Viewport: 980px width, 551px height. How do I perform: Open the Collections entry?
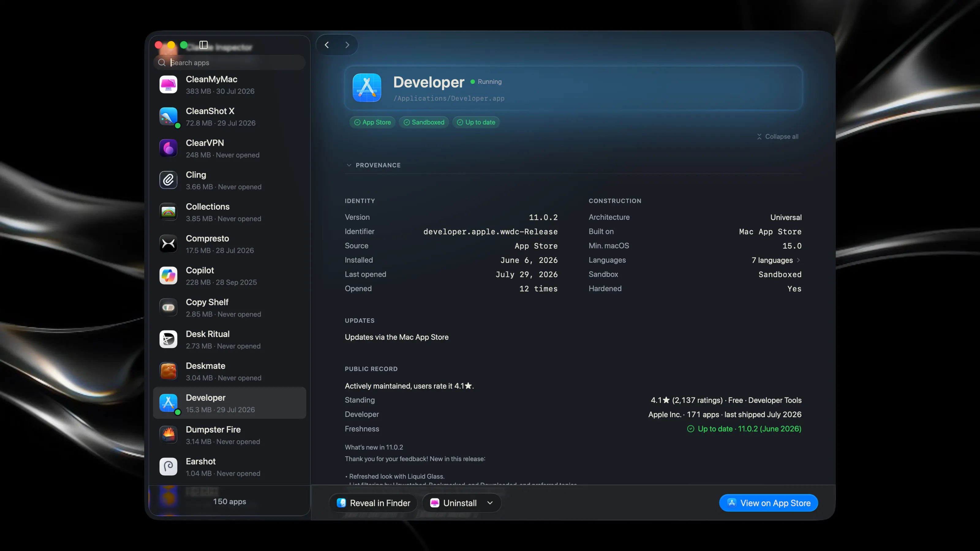(229, 212)
